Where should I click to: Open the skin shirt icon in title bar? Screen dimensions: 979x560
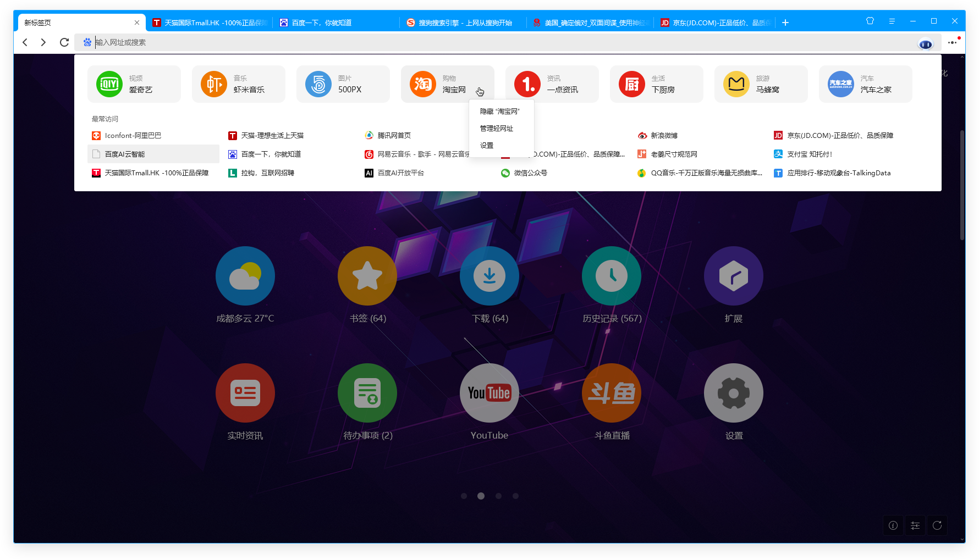[x=870, y=21]
